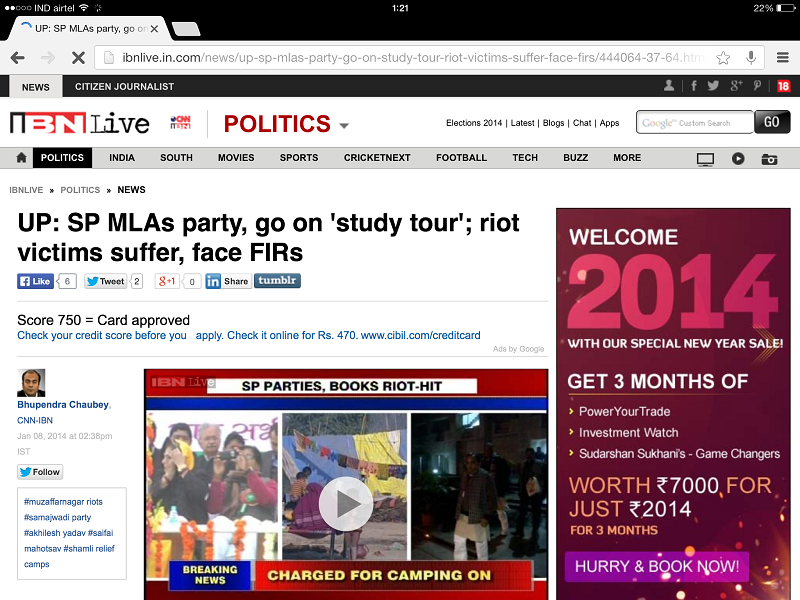Viewport: 800px width, 600px height.
Task: Open the MOVIES navigation item
Action: pyautogui.click(x=236, y=158)
